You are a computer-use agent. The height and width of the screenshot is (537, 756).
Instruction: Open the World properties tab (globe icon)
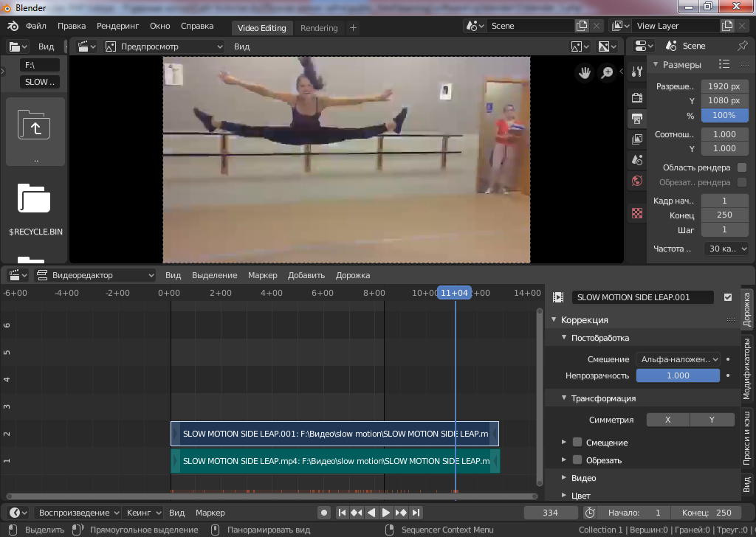pos(637,181)
